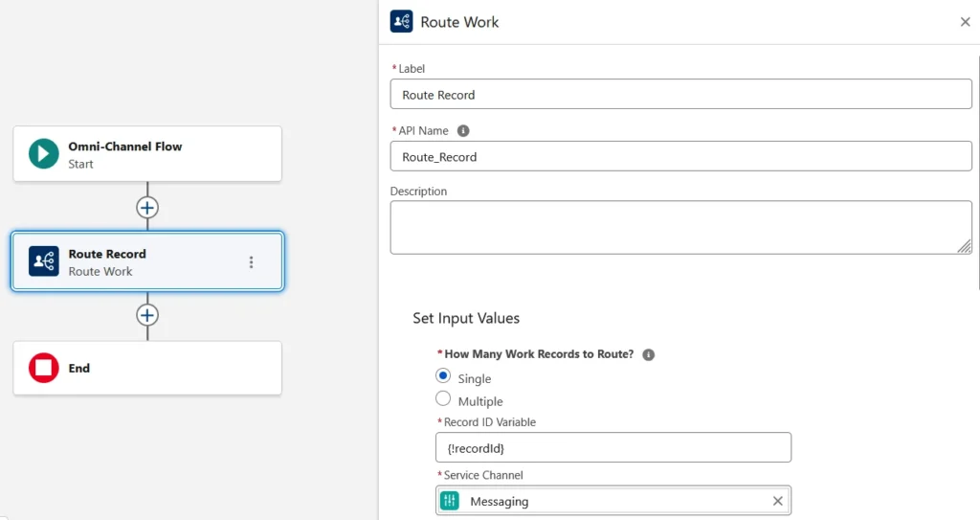Screen dimensions: 980x520
Task: Add element below Omni-Channel Flow start
Action: click(x=146, y=207)
